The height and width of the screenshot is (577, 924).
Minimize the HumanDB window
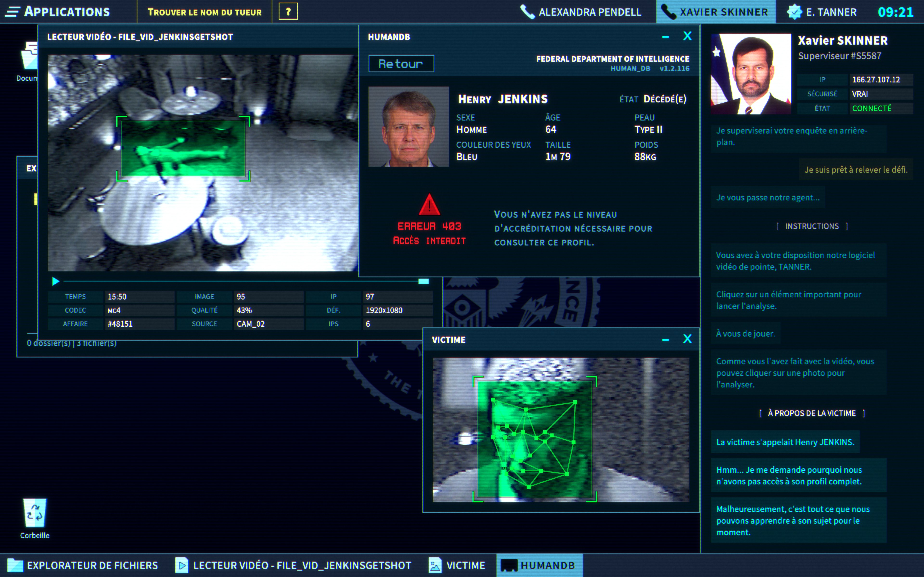click(665, 37)
